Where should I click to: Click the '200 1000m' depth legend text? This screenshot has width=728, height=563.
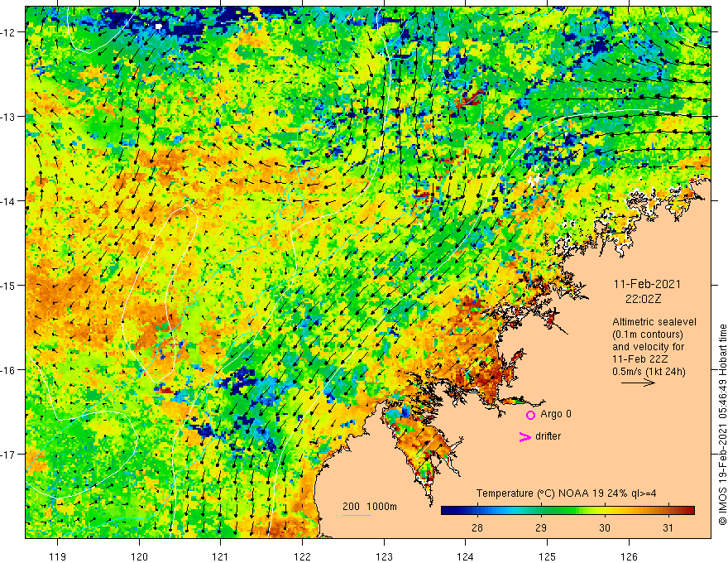(x=370, y=507)
